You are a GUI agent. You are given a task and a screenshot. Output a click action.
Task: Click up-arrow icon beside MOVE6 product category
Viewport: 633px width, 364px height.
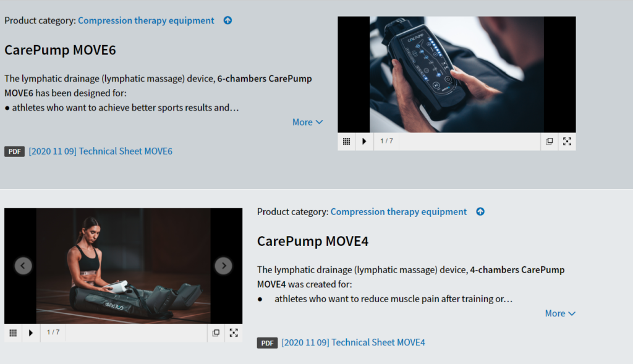227,20
